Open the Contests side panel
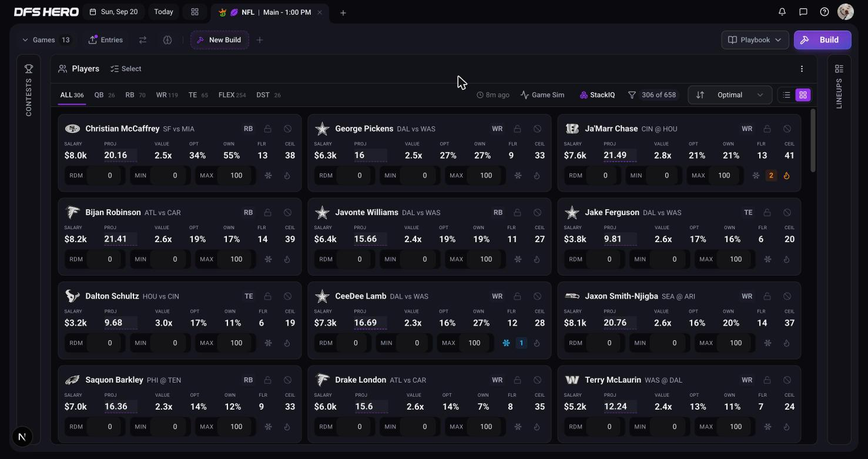This screenshot has height=459, width=868. pos(28,89)
